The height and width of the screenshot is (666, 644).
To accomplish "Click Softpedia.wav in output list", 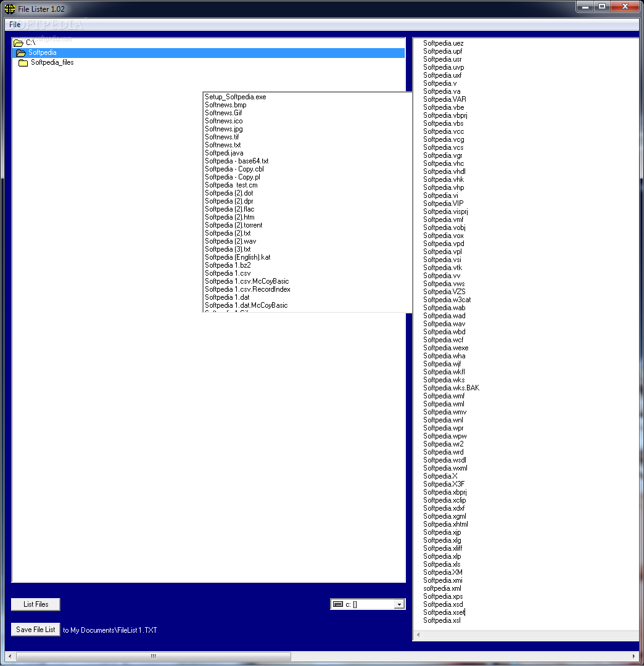I will coord(444,324).
